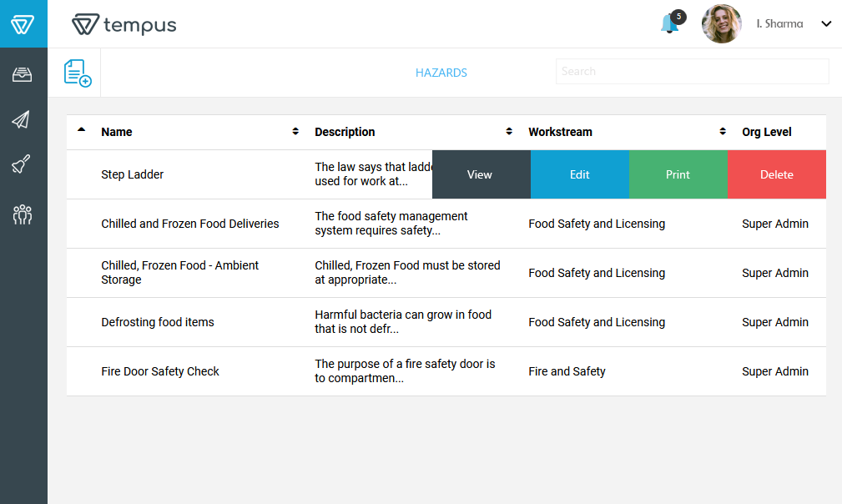Open the people group sidebar icon
Image resolution: width=842 pixels, height=504 pixels.
pyautogui.click(x=23, y=214)
